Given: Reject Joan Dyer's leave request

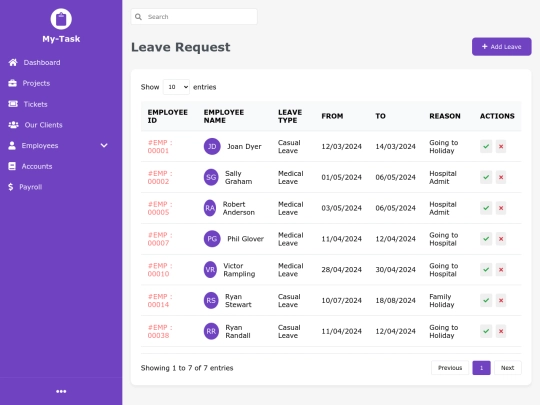Looking at the screenshot, I should click(x=501, y=146).
